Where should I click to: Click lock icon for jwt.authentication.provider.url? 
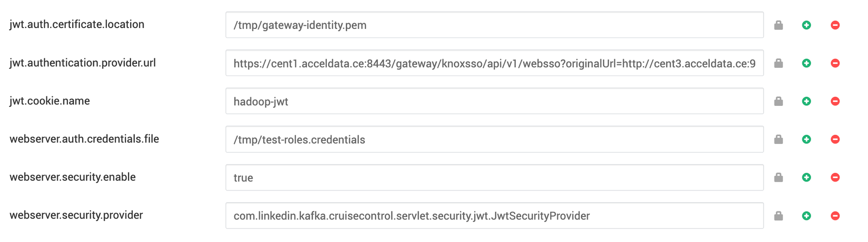[x=778, y=63]
